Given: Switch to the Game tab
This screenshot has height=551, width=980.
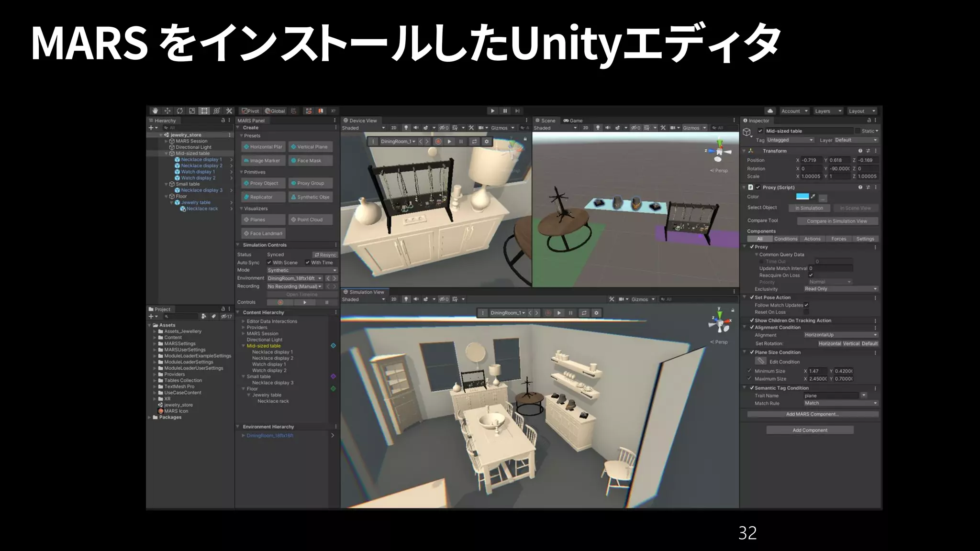Looking at the screenshot, I should click(573, 121).
